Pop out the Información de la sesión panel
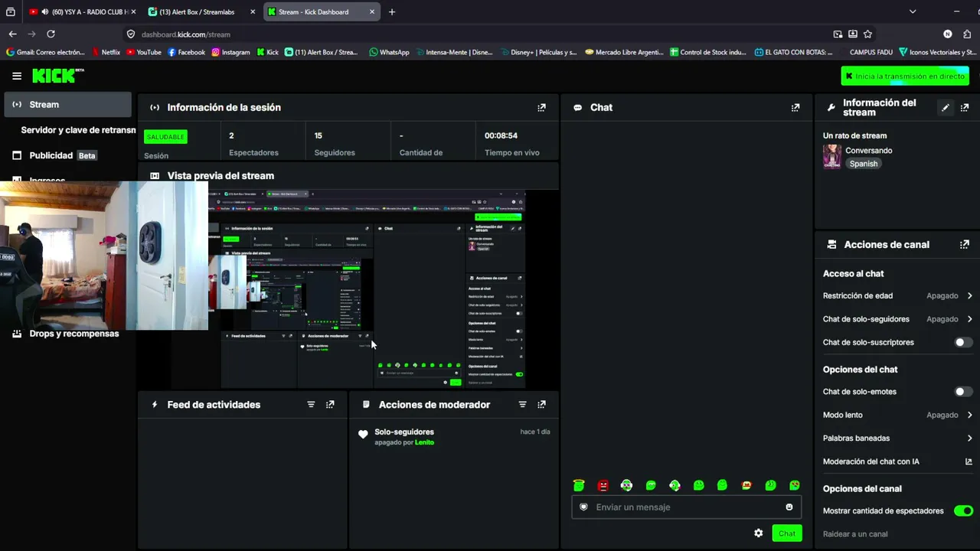 point(541,108)
